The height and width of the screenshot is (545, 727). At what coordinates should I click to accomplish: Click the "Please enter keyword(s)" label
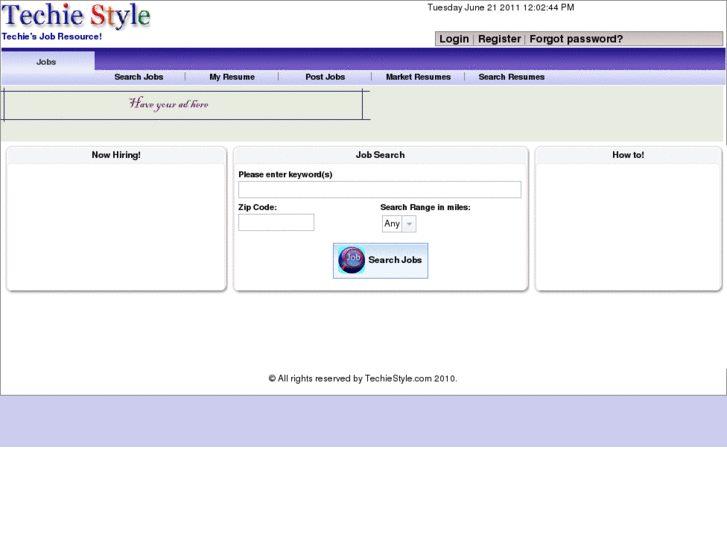click(x=285, y=174)
